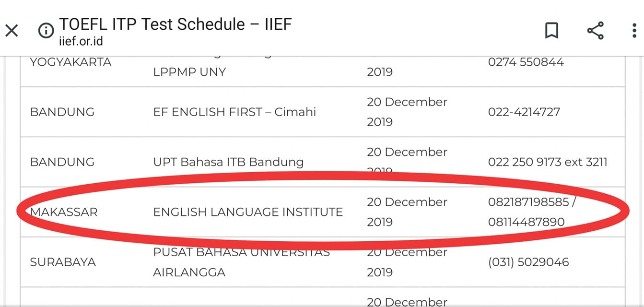Select UPT Bahasa ITB Bandung entry
644x307 pixels.
pos(228,162)
